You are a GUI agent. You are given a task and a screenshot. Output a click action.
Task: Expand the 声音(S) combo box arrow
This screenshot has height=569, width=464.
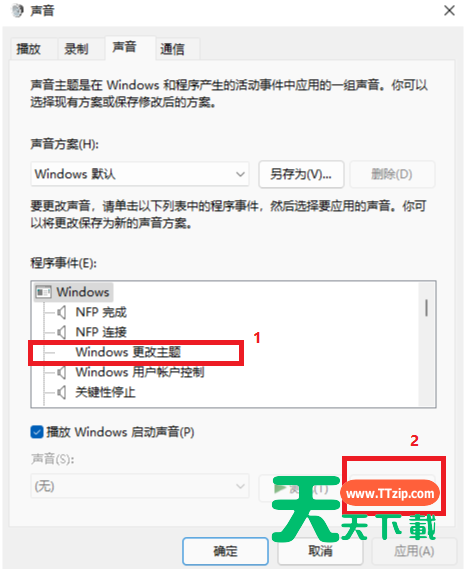[240, 486]
